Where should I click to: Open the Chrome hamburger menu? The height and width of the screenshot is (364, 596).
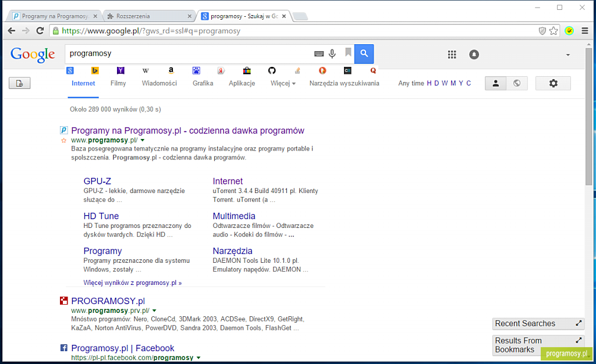pyautogui.click(x=585, y=31)
